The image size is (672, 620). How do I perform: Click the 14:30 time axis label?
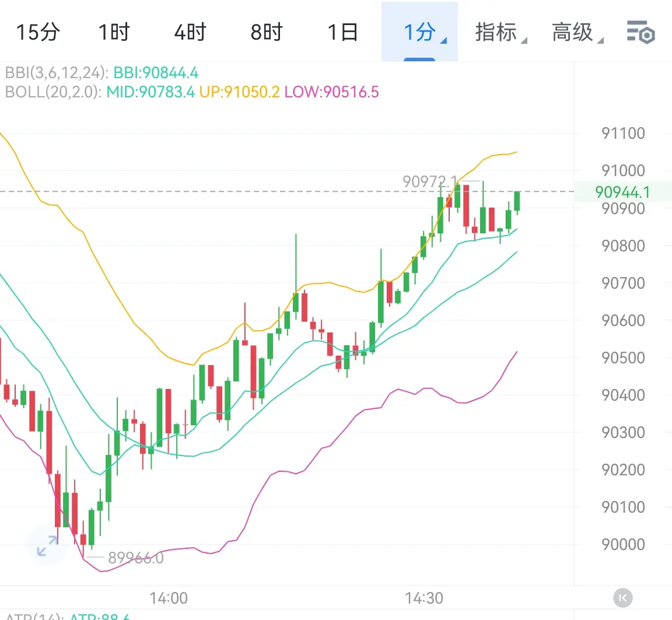424,598
